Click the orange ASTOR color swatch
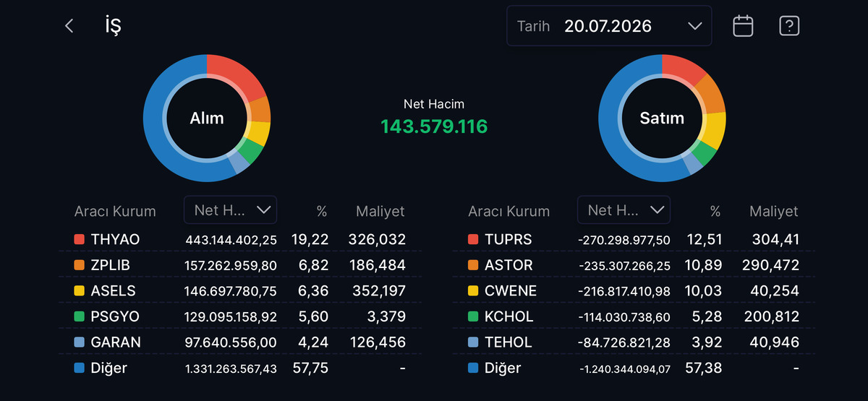Viewport: 868px width, 401px height. coord(473,265)
